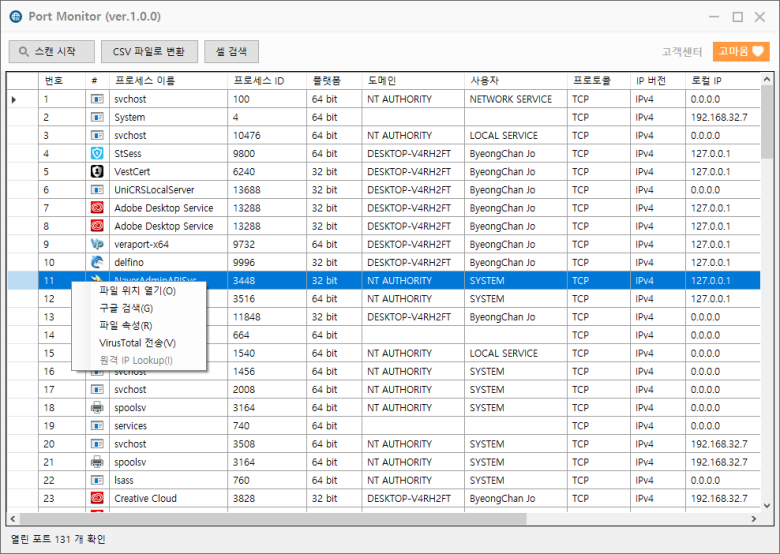Click the Creative Cloud process icon
Image resolution: width=780 pixels, height=554 pixels.
point(97,498)
